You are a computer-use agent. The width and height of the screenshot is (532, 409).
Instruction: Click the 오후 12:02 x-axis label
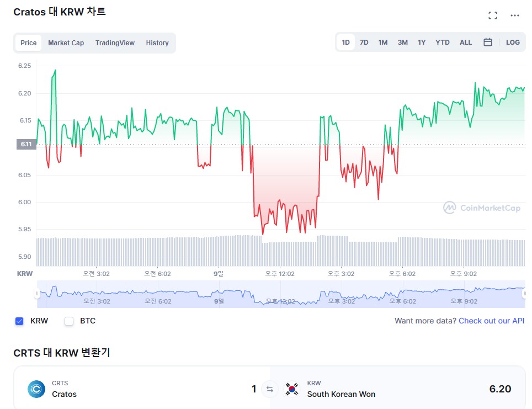[x=280, y=274]
